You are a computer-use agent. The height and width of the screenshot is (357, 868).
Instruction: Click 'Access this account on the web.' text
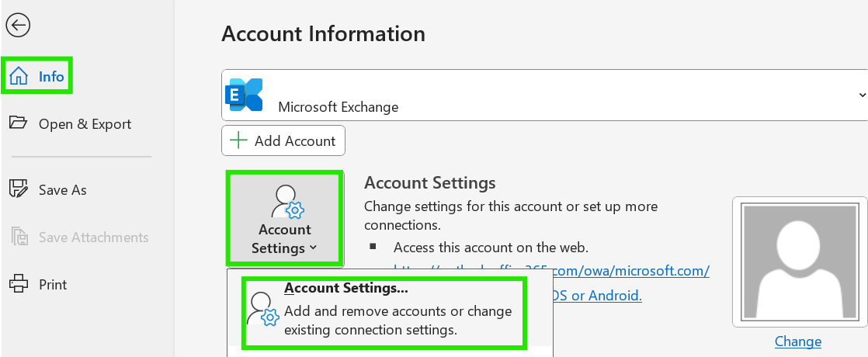pos(491,247)
